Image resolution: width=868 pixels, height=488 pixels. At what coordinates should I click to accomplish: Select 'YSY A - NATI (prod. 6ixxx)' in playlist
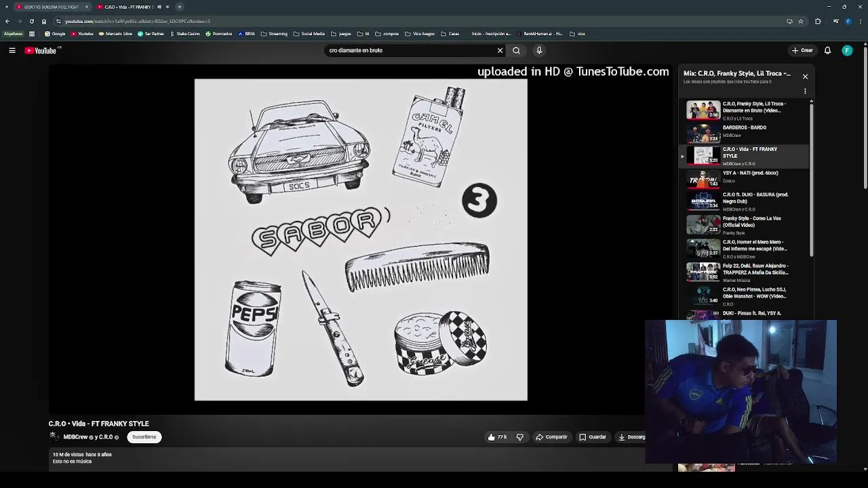coord(744,178)
